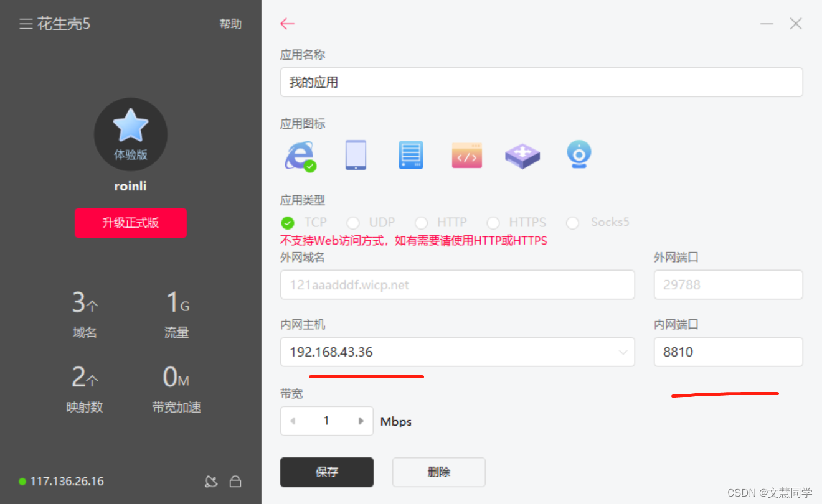Open the 内网主机 host dropdown
This screenshot has height=504, width=822.
click(623, 352)
